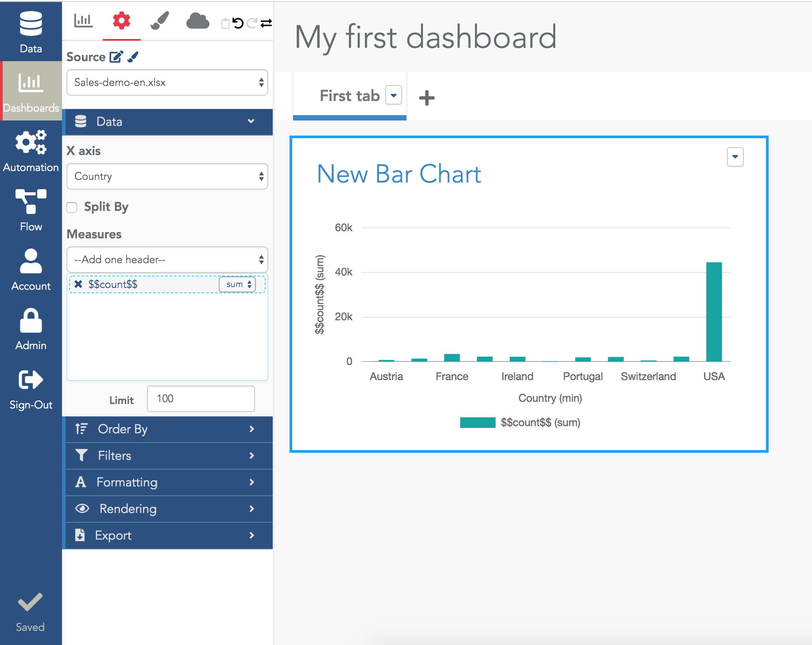Open the Dashboards section

pos(31,91)
